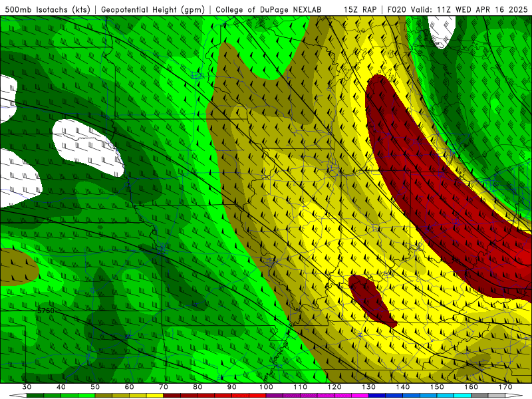
Task: Click the '130' value on the color scale
Action: click(x=368, y=387)
